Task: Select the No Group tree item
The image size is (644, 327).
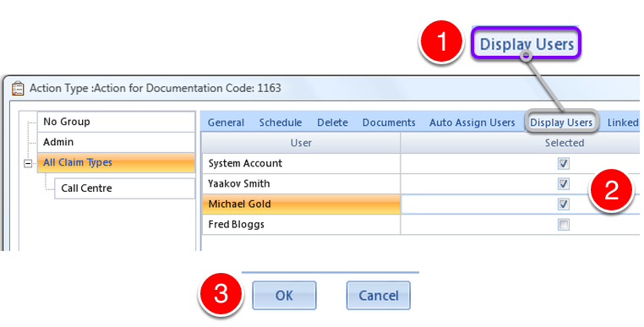Action: [x=117, y=122]
